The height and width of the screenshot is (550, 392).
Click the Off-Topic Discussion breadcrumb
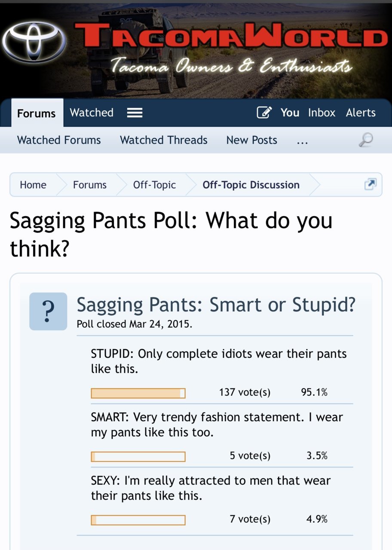(251, 185)
